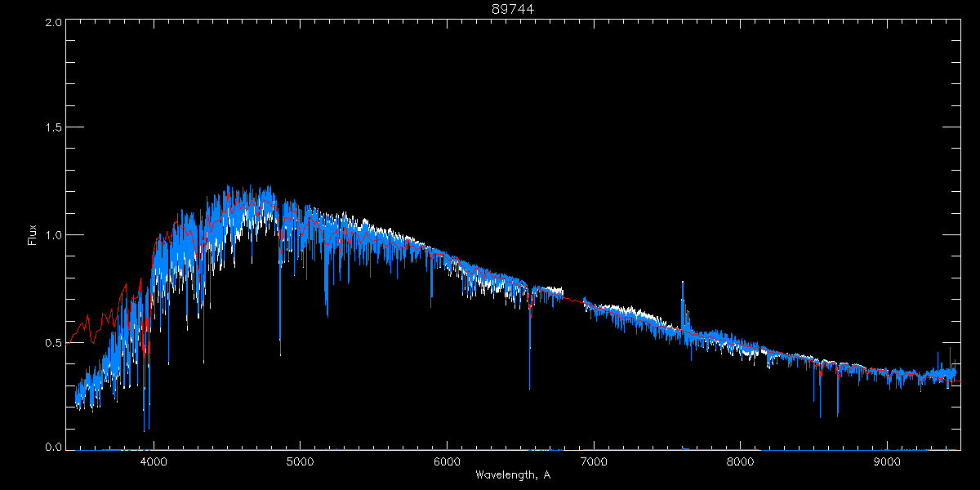The width and height of the screenshot is (980, 490).
Task: Select the 5000 x-axis tick label
Action: click(300, 461)
